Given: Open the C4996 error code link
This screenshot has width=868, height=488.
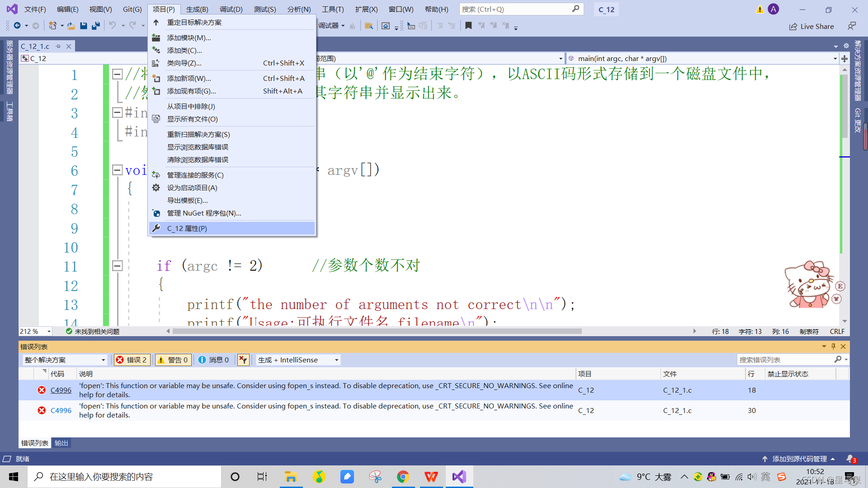Looking at the screenshot, I should [61, 390].
